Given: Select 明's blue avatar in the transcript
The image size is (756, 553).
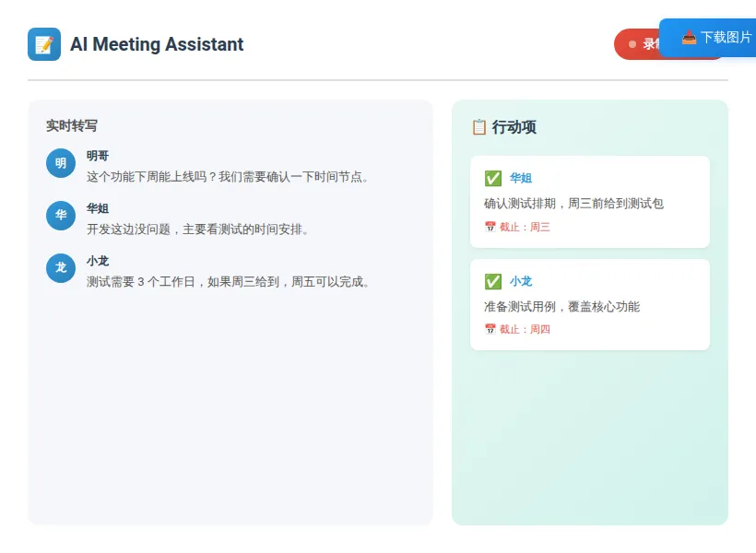Looking at the screenshot, I should point(61,163).
